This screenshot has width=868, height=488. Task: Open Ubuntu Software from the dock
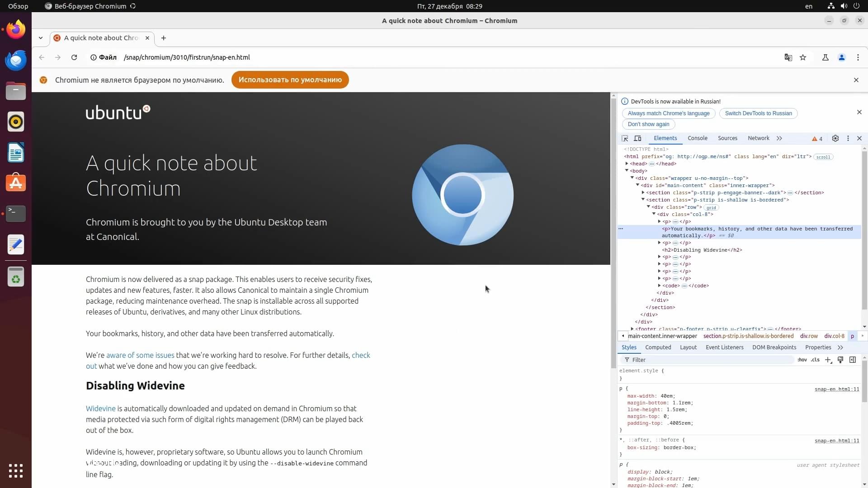pyautogui.click(x=16, y=183)
